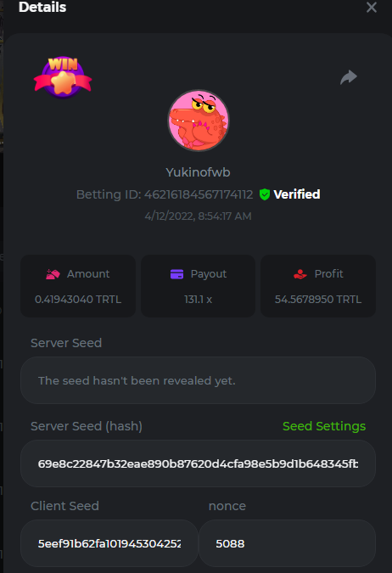The image size is (392, 573).
Task: Click the nonce field showing 5088
Action: (x=287, y=543)
